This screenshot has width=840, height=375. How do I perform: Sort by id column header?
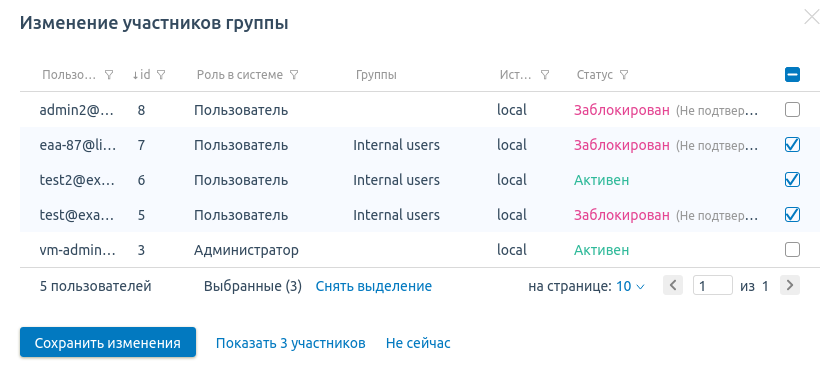(142, 75)
